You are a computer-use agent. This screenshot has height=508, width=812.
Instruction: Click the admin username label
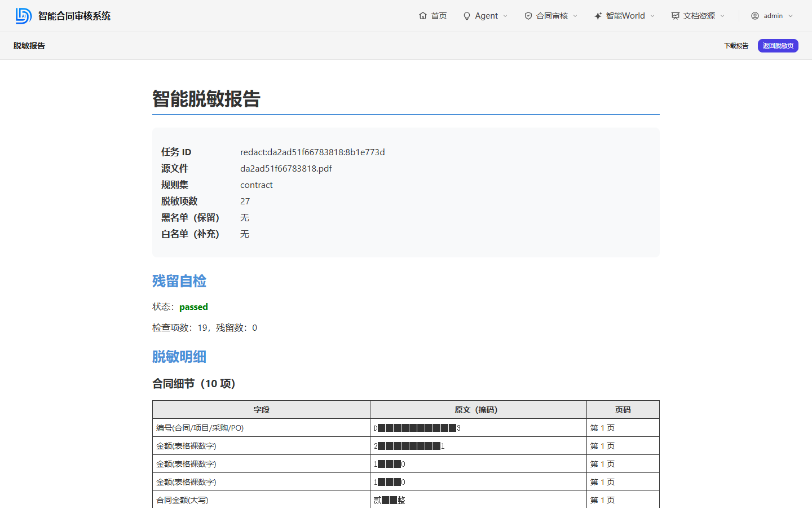(x=773, y=16)
